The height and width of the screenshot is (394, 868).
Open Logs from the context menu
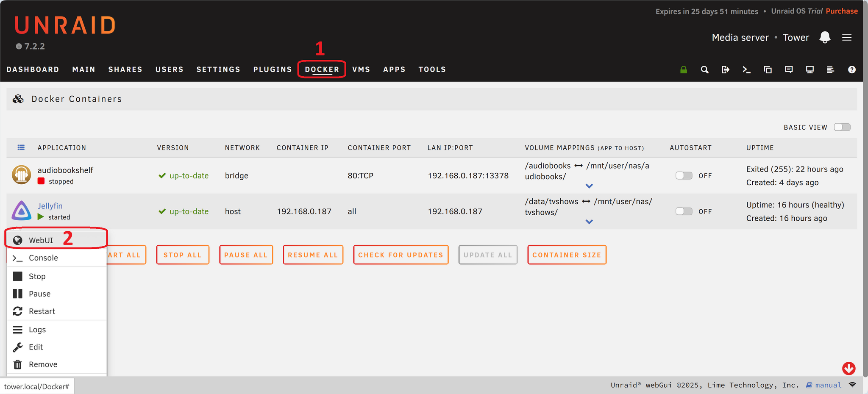pos(56,329)
